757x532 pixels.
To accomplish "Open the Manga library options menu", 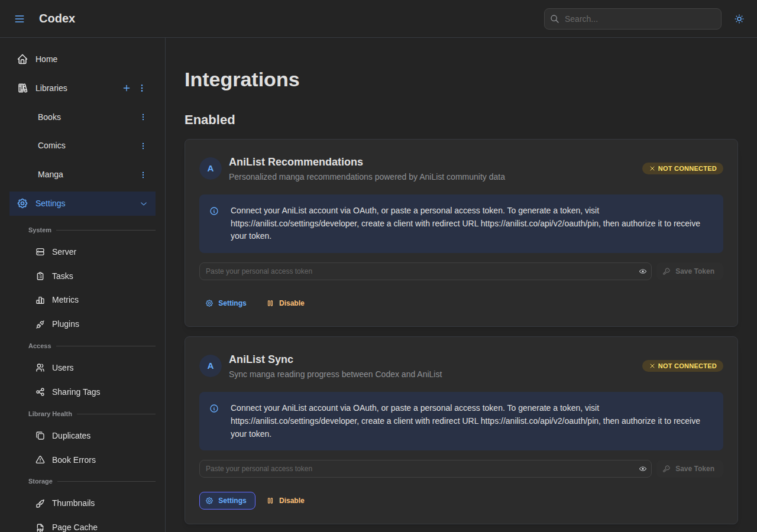I will [x=143, y=174].
